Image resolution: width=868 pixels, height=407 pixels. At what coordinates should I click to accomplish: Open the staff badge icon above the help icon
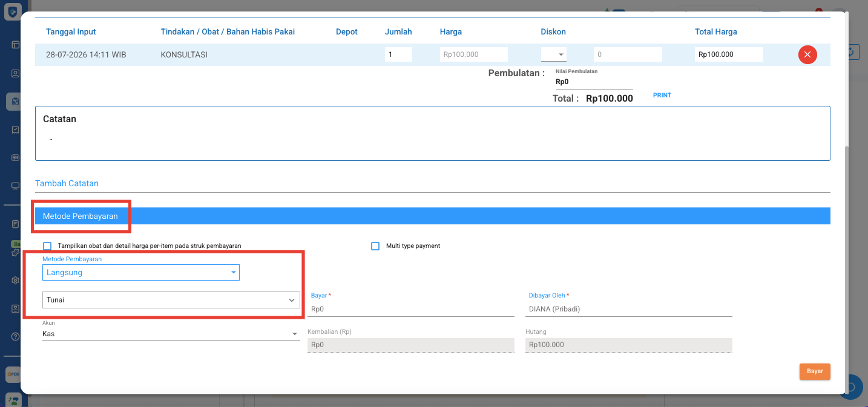click(x=15, y=308)
